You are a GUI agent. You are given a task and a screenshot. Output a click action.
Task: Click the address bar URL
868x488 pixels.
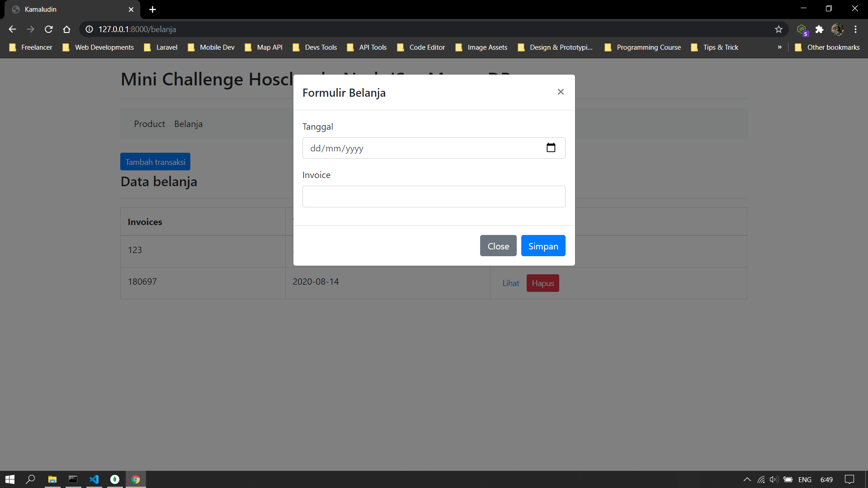point(137,29)
